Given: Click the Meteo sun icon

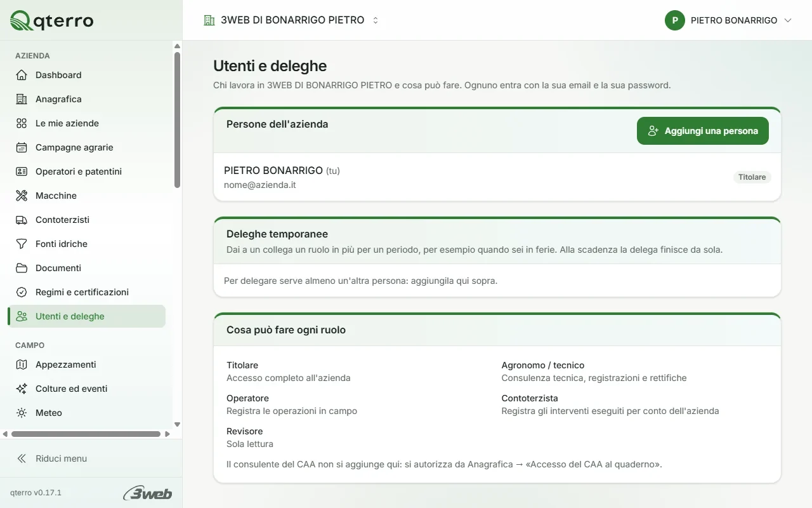Looking at the screenshot, I should (x=22, y=413).
